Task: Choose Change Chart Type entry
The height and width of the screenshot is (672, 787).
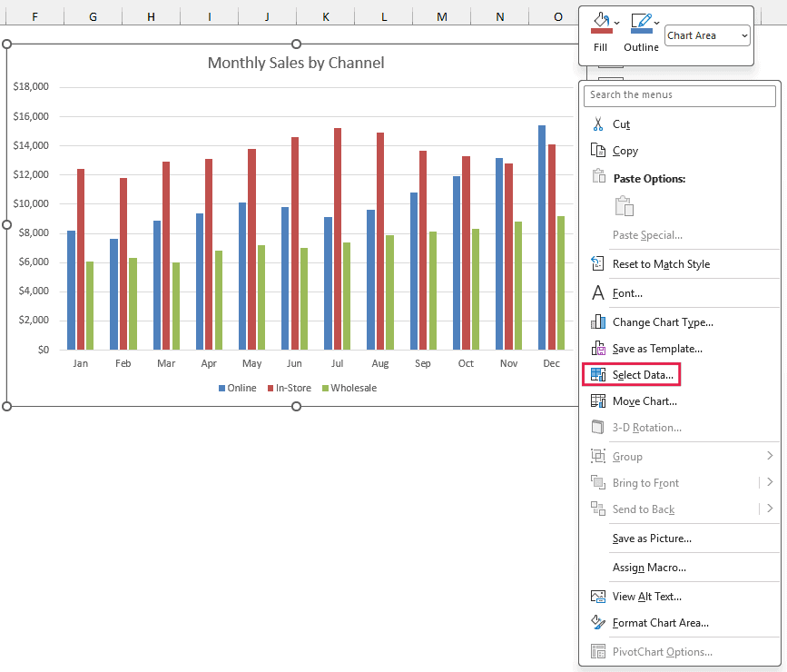Action: pos(663,322)
